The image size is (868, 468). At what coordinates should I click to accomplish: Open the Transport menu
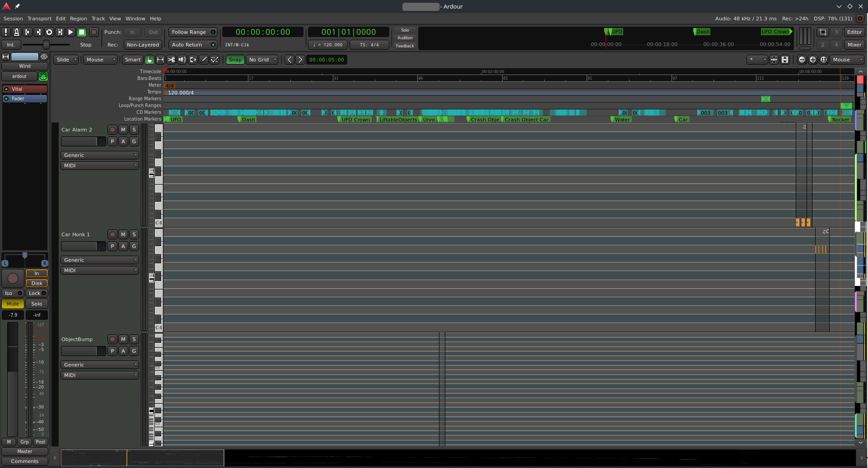(39, 19)
